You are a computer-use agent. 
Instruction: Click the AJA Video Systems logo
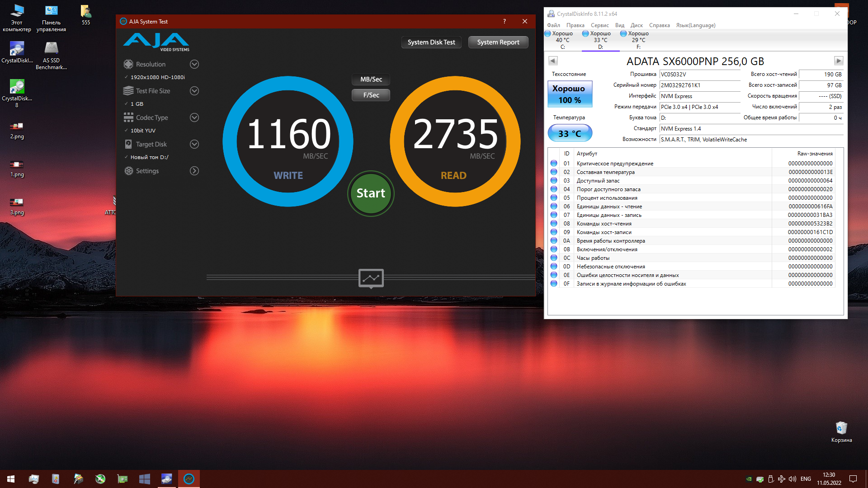pyautogui.click(x=156, y=42)
